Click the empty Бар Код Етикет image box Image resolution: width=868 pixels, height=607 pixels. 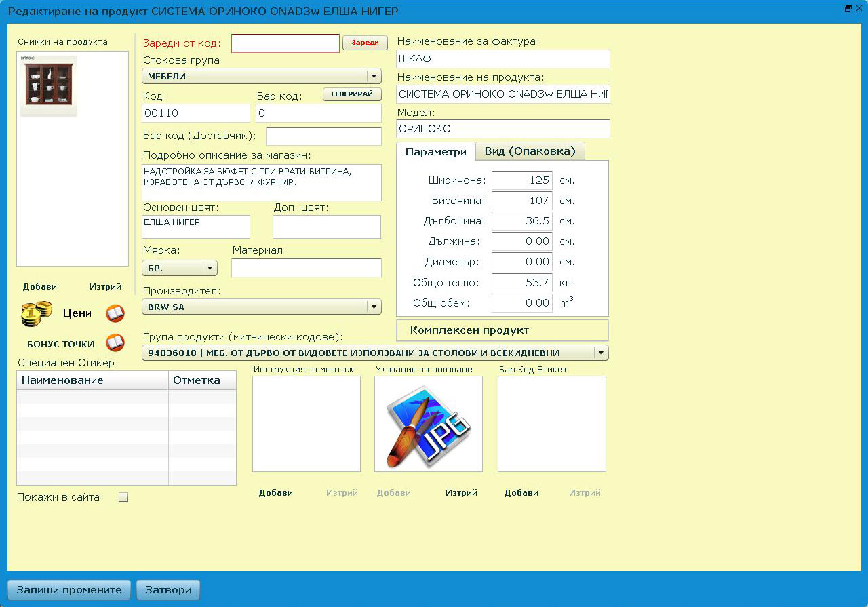[x=552, y=424]
